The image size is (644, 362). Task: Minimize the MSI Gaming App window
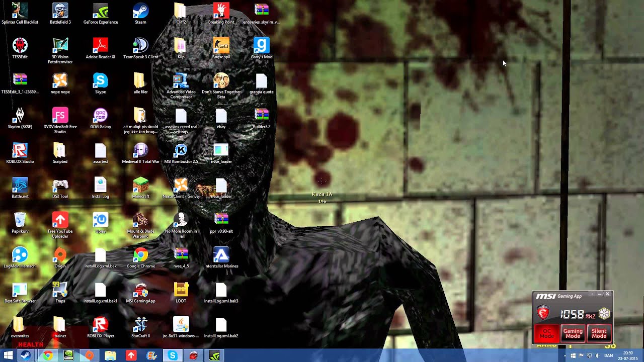(600, 294)
